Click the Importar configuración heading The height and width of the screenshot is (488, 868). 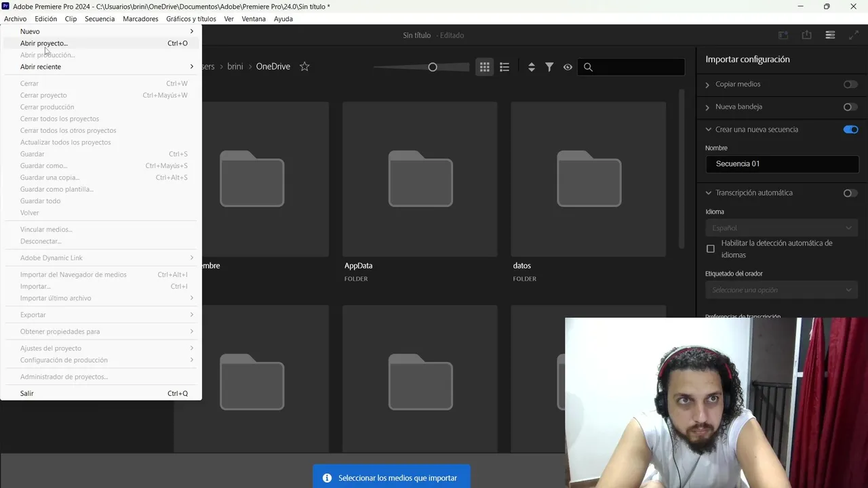click(748, 60)
